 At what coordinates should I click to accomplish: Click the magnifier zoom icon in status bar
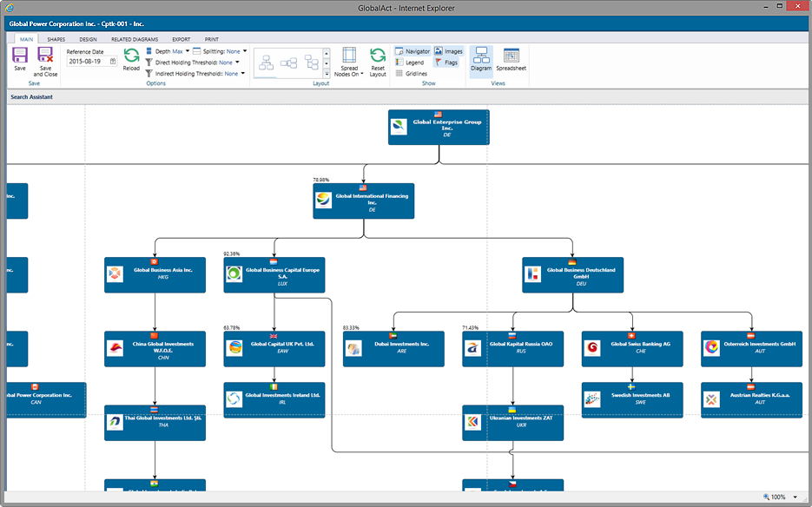767,497
